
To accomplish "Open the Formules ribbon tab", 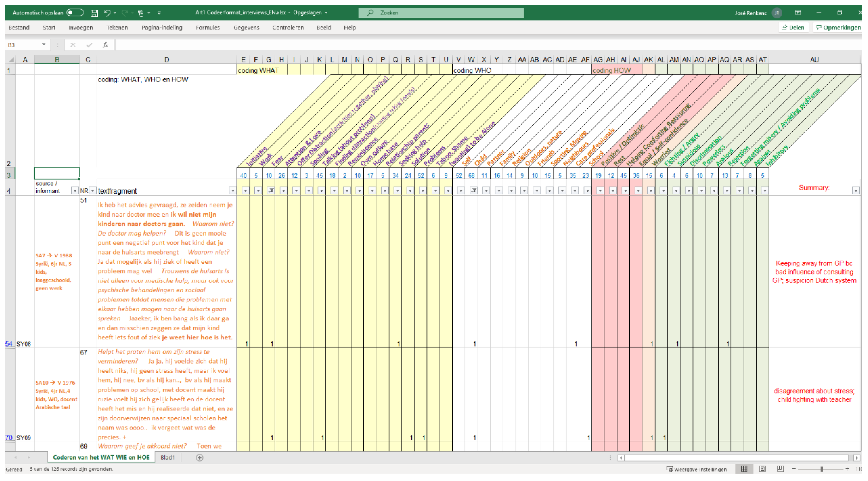I will (208, 28).
